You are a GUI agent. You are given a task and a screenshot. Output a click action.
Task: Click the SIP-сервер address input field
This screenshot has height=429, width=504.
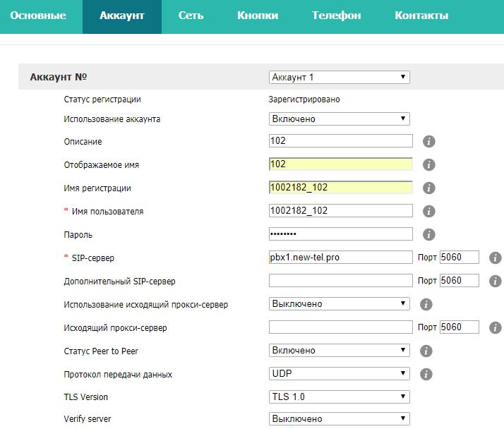pos(340,258)
